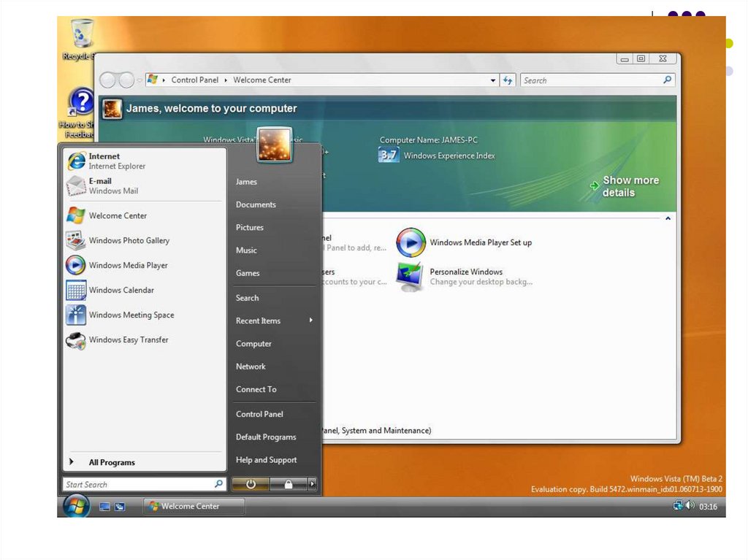Click the power button in Start menu
The image size is (748, 560).
(x=251, y=484)
